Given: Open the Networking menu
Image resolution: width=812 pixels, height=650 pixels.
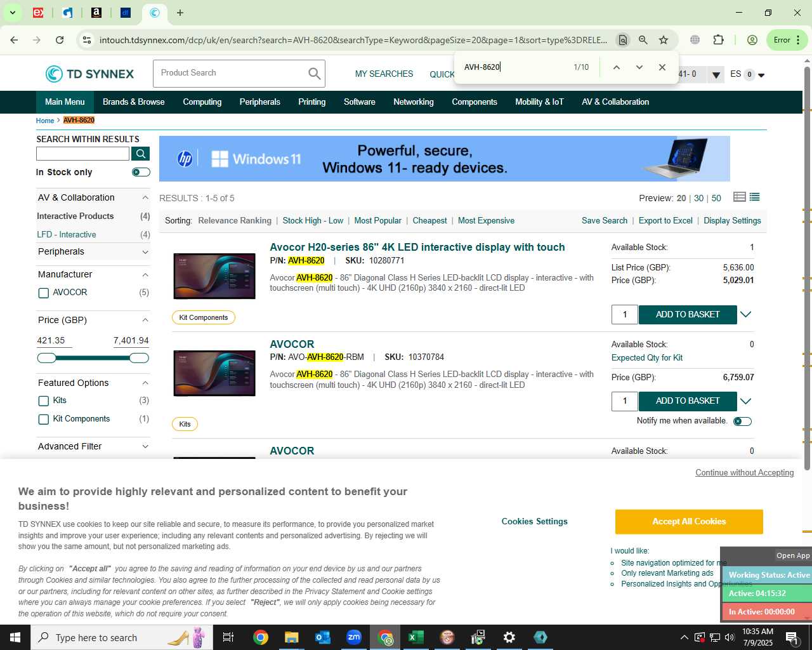Looking at the screenshot, I should pyautogui.click(x=414, y=102).
